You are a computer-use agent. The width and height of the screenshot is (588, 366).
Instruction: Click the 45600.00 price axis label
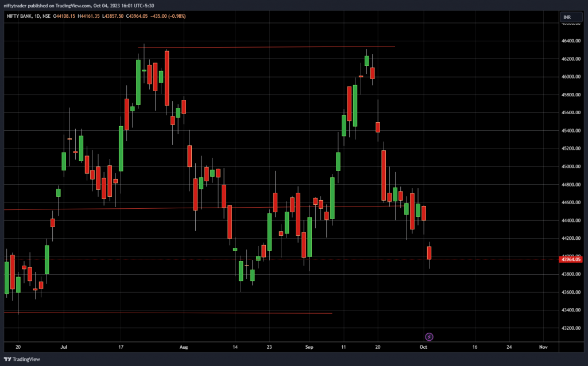(x=571, y=113)
